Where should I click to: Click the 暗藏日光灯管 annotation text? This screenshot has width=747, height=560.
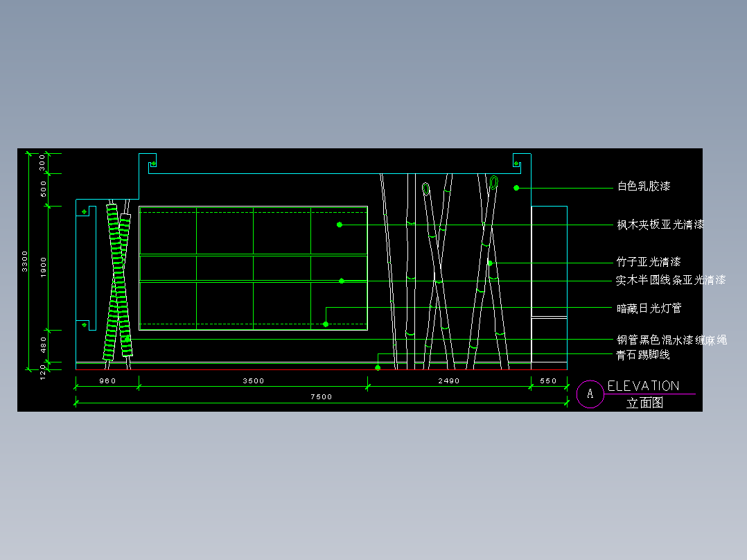coord(649,308)
